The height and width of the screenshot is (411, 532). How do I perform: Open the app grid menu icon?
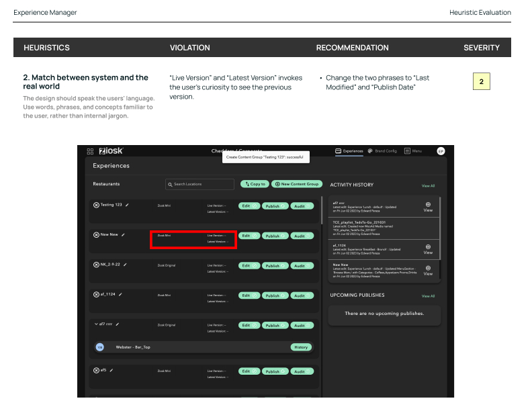[x=91, y=151]
